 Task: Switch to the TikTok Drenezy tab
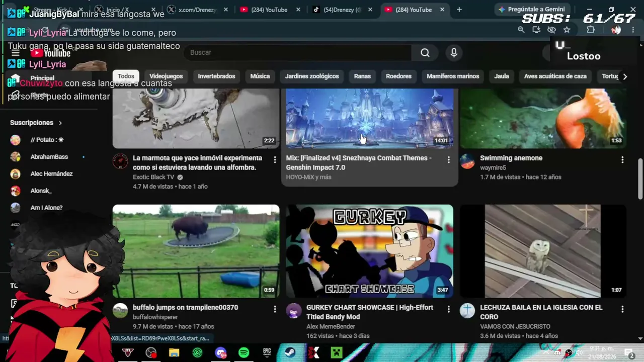pyautogui.click(x=343, y=10)
